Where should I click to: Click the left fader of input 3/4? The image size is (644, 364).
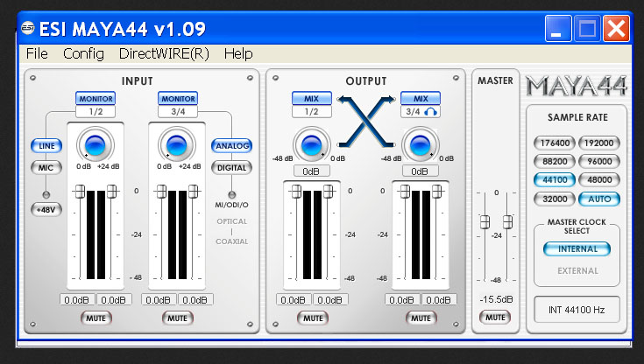point(161,192)
